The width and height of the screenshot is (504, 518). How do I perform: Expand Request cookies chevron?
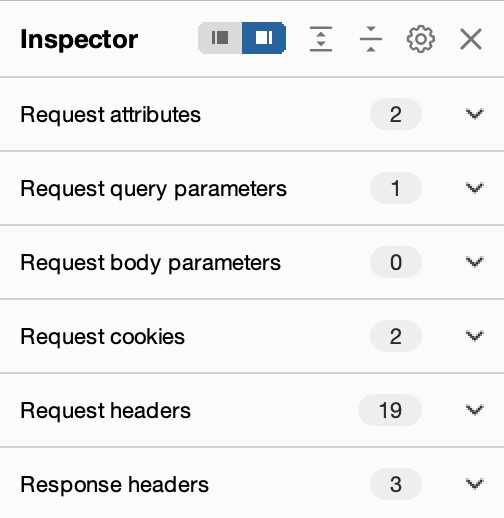pos(474,336)
